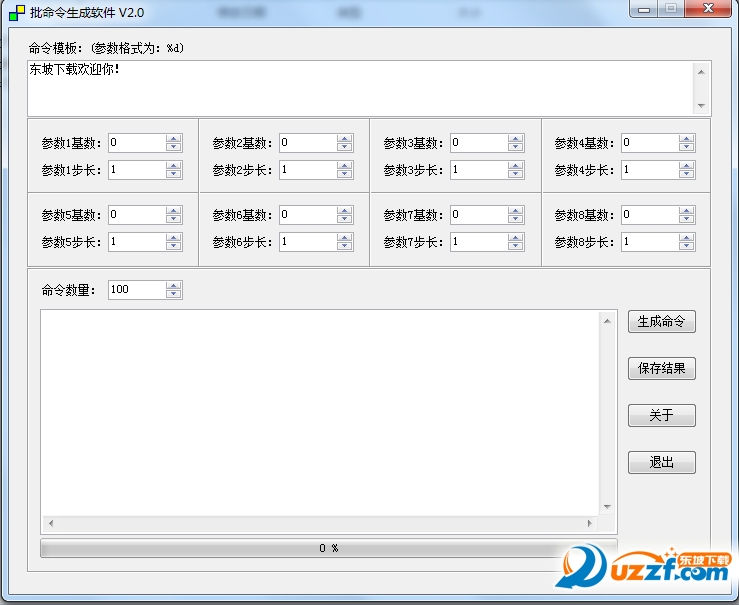This screenshot has width=739, height=605.
Task: Decrease 参数3基数 with down arrow
Action: coord(516,147)
